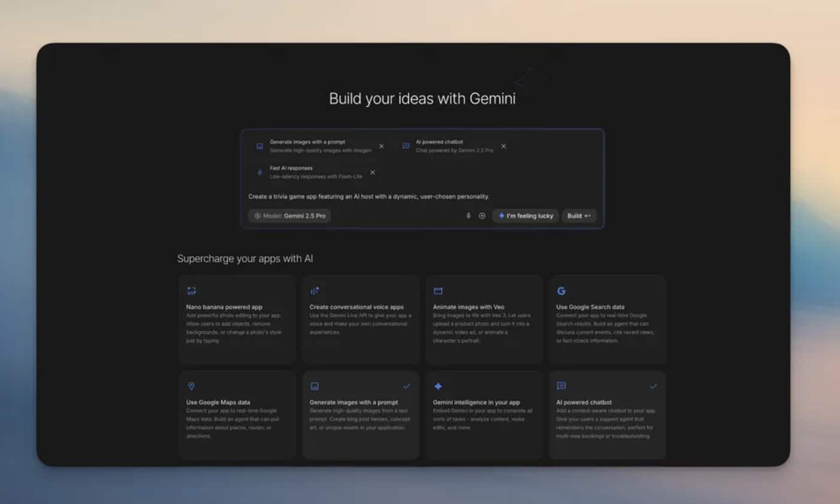The height and width of the screenshot is (504, 840).
Task: Deselect the Generate images with a prompt checkmark
Action: (407, 386)
